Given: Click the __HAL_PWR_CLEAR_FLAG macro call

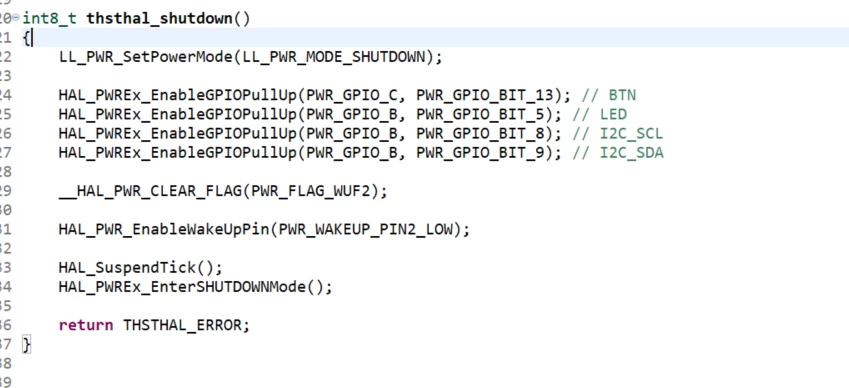Looking at the screenshot, I should click(x=150, y=192).
